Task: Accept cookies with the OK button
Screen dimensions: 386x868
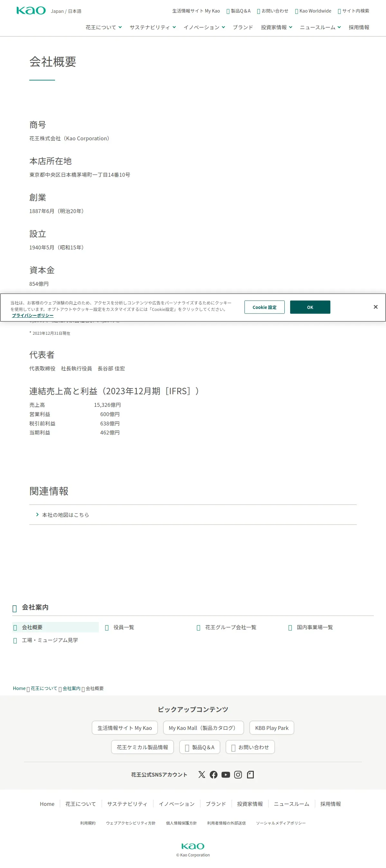Action: (x=310, y=307)
